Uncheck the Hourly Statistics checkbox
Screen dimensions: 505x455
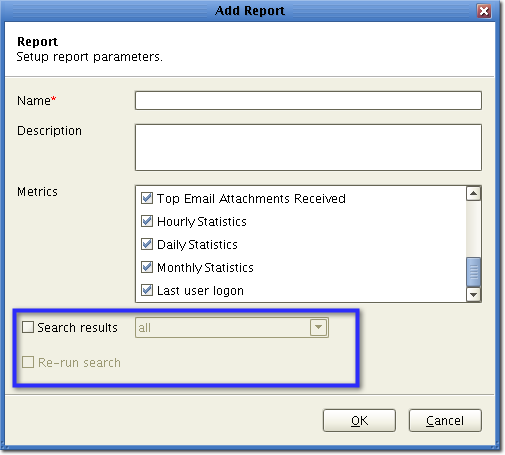(x=147, y=221)
